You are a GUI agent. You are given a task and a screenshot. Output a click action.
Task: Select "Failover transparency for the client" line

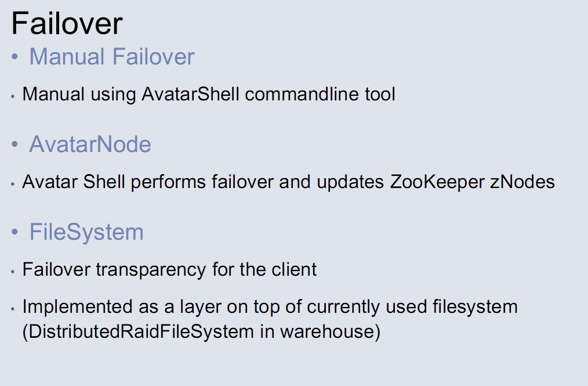[169, 270]
